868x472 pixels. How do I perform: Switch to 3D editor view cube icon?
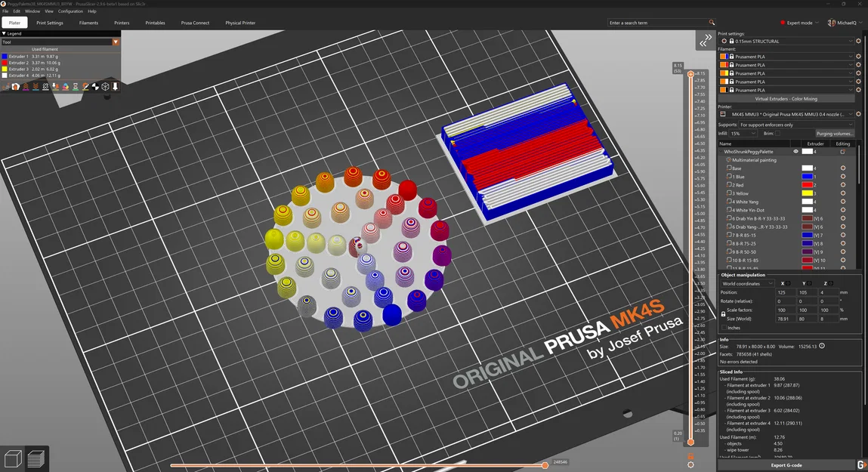[x=13, y=458]
